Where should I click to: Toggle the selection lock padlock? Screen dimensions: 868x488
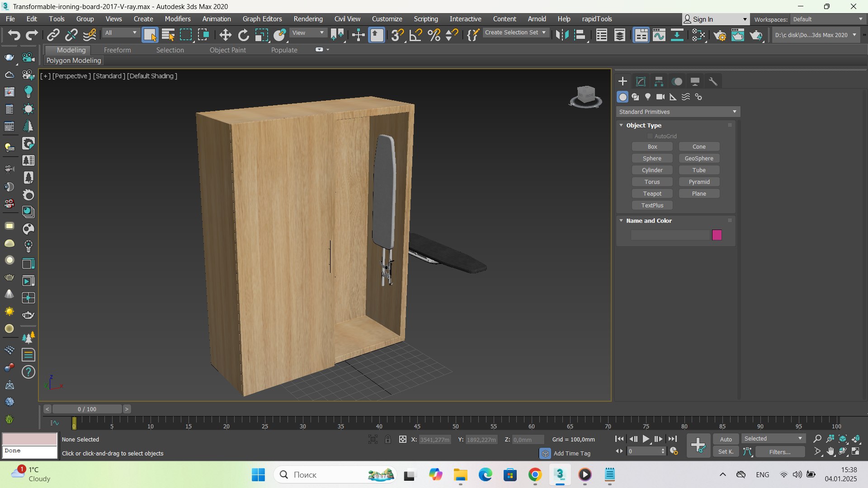click(388, 439)
